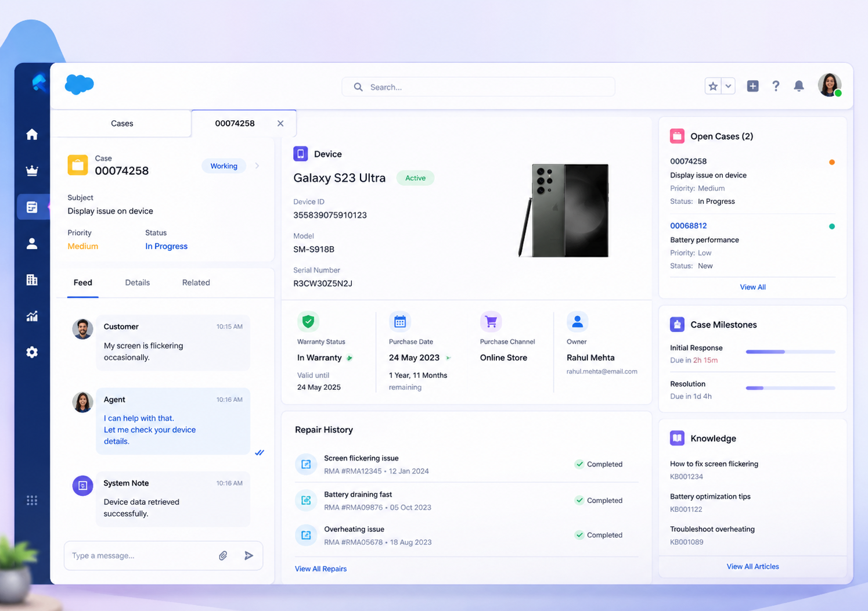868x611 pixels.
Task: Click the In Progress status value
Action: click(166, 246)
